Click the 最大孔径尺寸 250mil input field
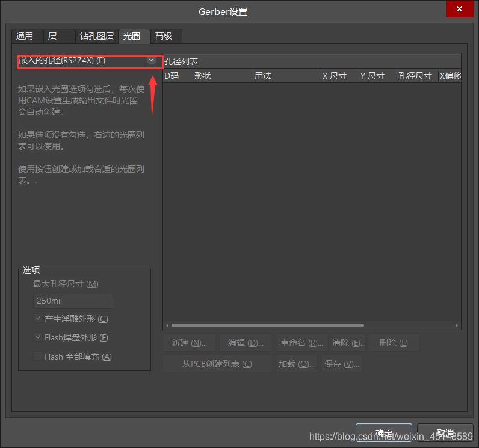The height and width of the screenshot is (448, 479). (x=73, y=301)
